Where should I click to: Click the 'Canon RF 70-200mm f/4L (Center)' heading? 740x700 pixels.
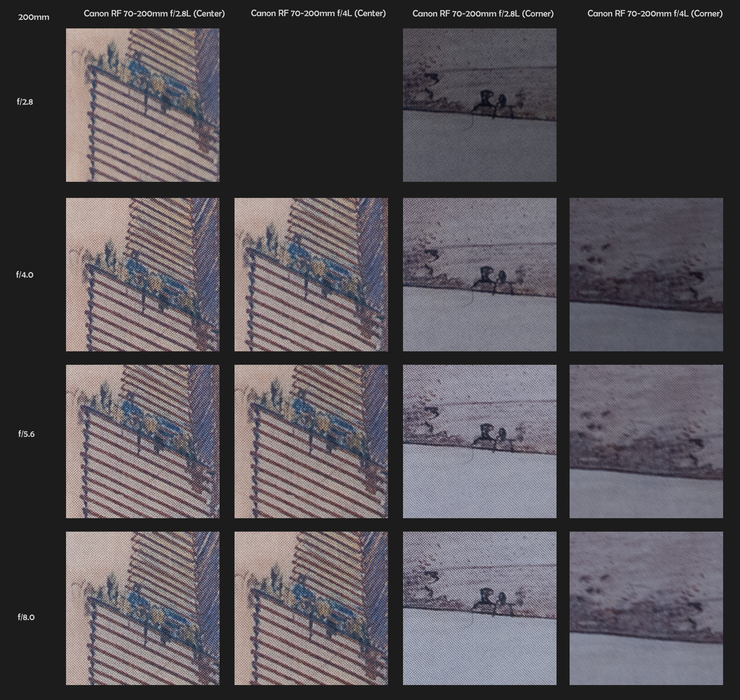318,13
